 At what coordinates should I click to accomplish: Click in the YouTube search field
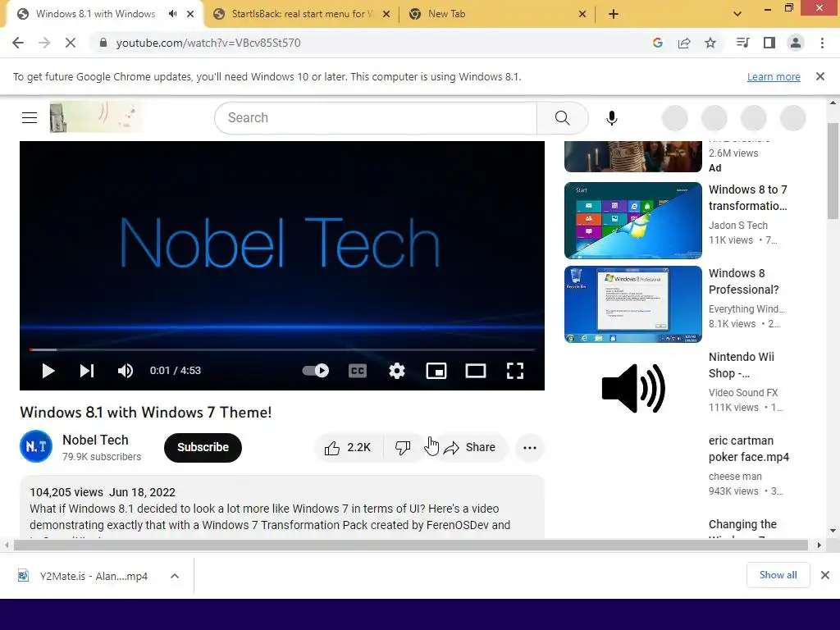[x=376, y=118]
